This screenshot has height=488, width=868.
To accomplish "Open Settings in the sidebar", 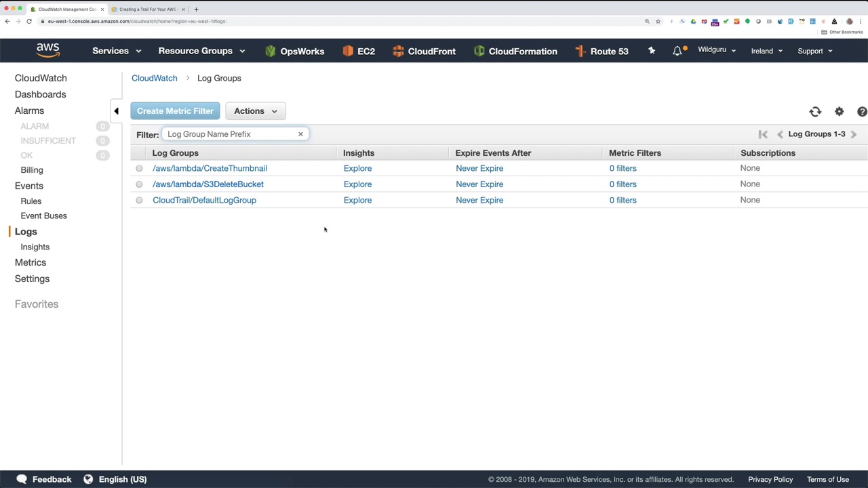I will [32, 279].
